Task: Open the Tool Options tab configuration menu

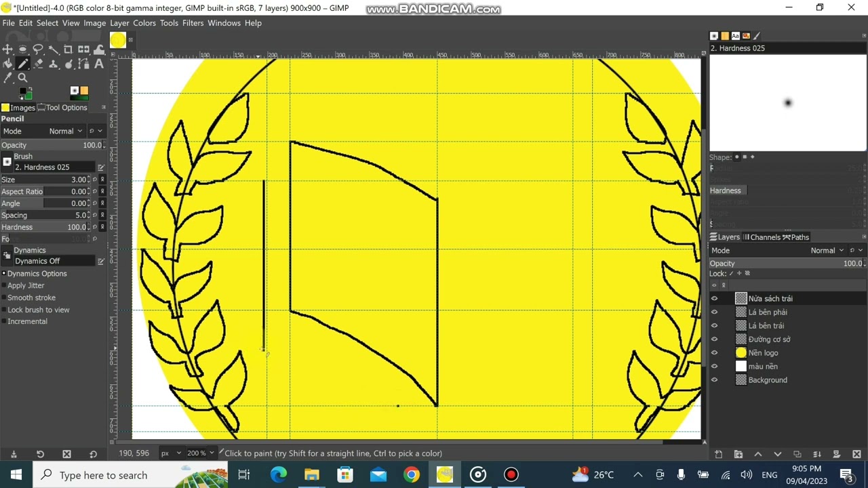Action: point(103,107)
